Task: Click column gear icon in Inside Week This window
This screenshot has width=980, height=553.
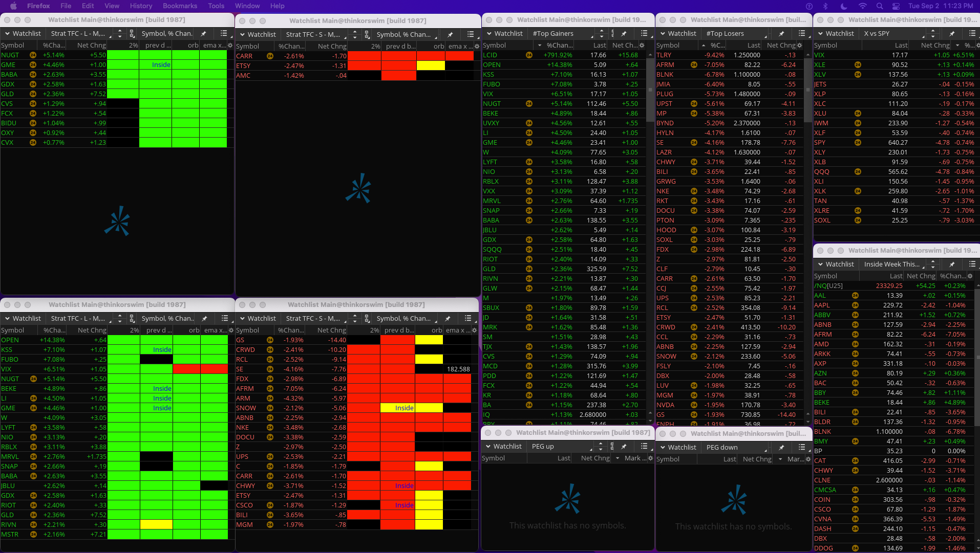Action: [970, 276]
